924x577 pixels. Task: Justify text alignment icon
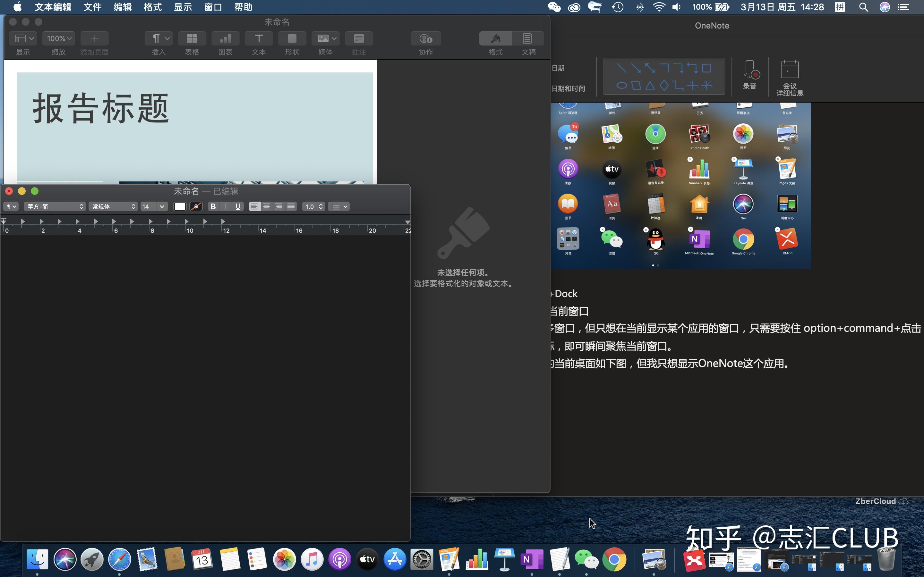coord(291,206)
